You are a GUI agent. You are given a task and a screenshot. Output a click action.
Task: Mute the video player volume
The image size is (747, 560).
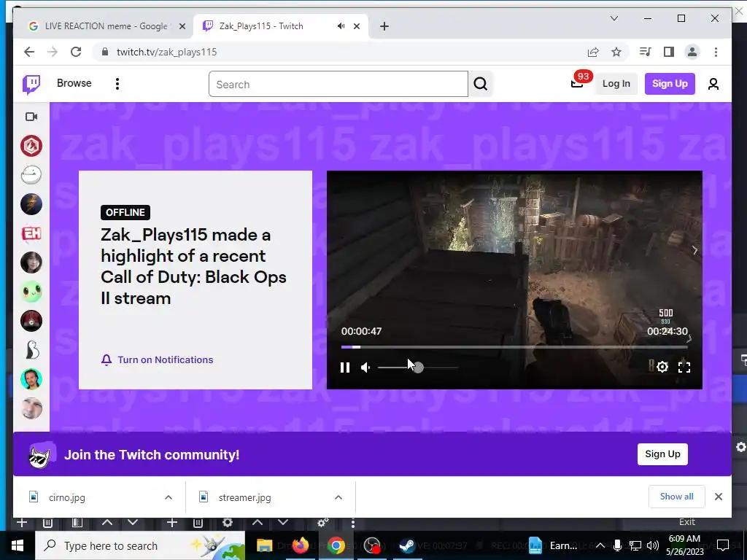coord(366,367)
